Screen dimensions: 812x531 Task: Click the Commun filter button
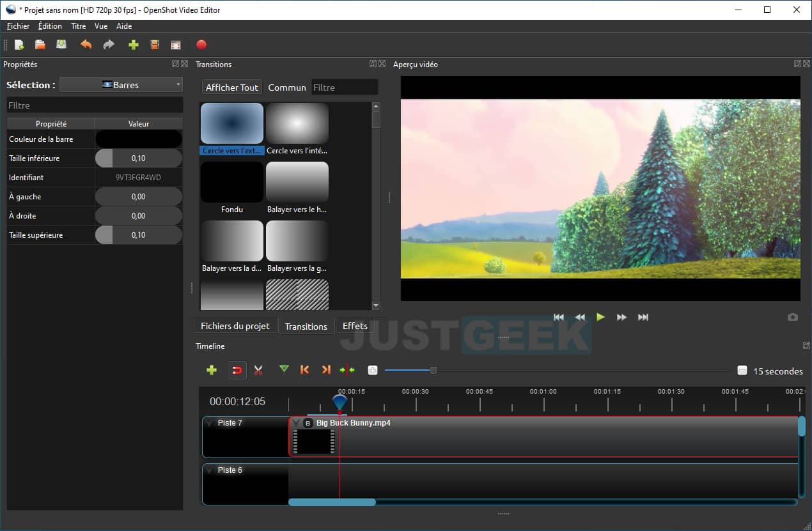pos(287,88)
